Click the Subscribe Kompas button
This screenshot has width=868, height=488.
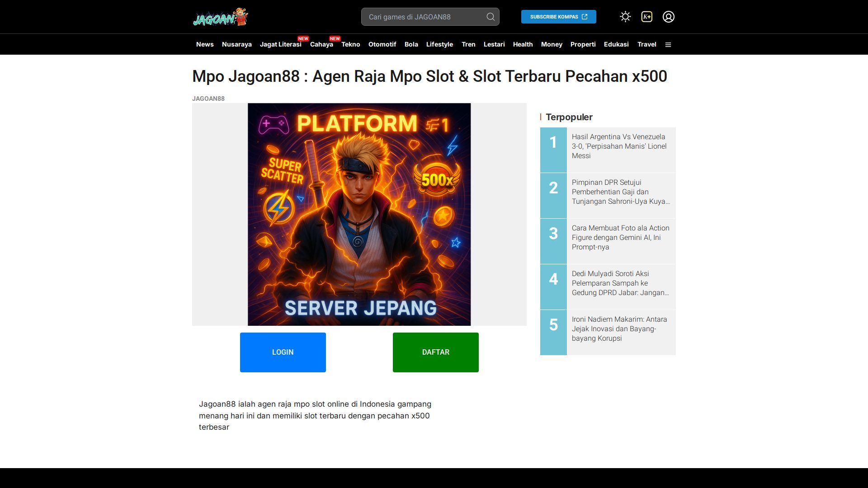(x=558, y=17)
